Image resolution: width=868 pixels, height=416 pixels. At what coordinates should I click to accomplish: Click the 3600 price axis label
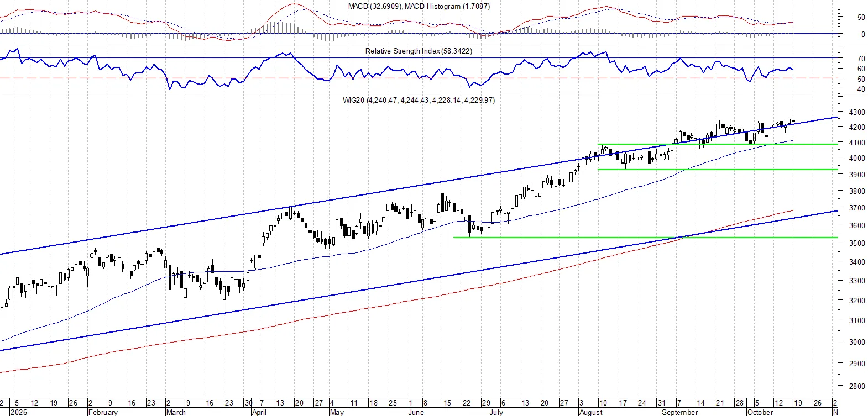(x=857, y=225)
